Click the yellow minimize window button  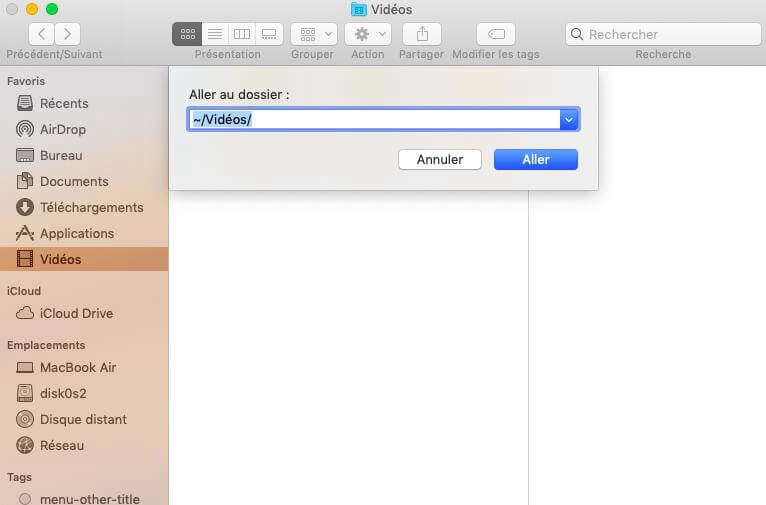point(32,9)
